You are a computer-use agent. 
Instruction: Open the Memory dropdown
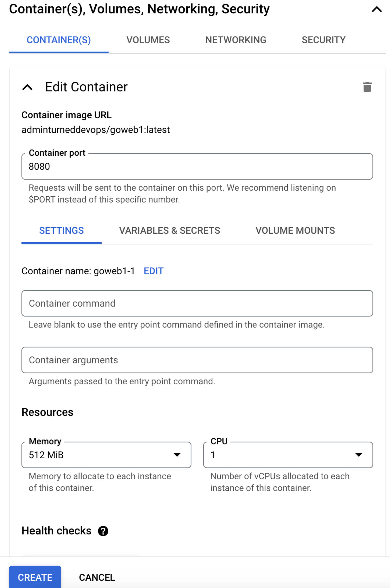point(106,455)
